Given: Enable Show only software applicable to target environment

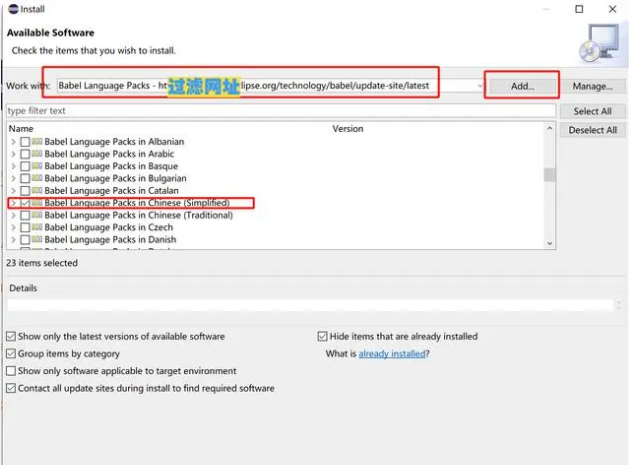Looking at the screenshot, I should pyautogui.click(x=11, y=371).
